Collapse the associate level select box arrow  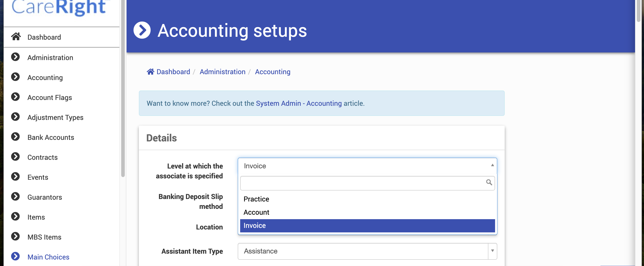pyautogui.click(x=492, y=165)
